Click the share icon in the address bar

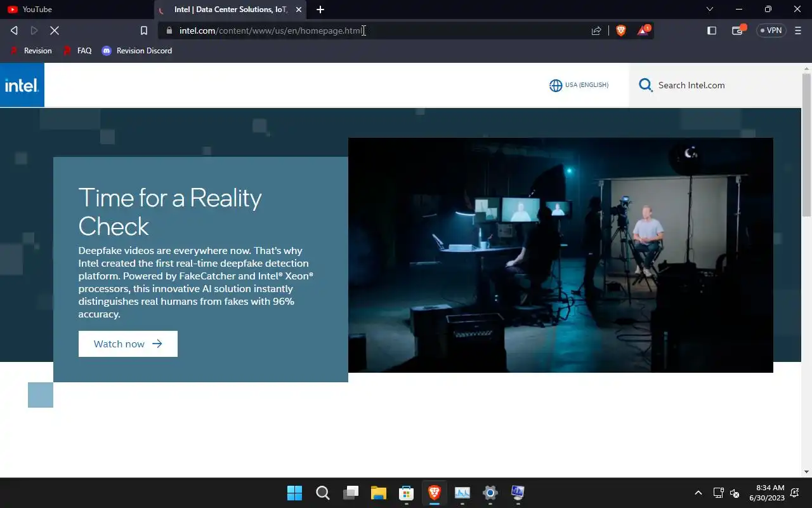(x=596, y=30)
